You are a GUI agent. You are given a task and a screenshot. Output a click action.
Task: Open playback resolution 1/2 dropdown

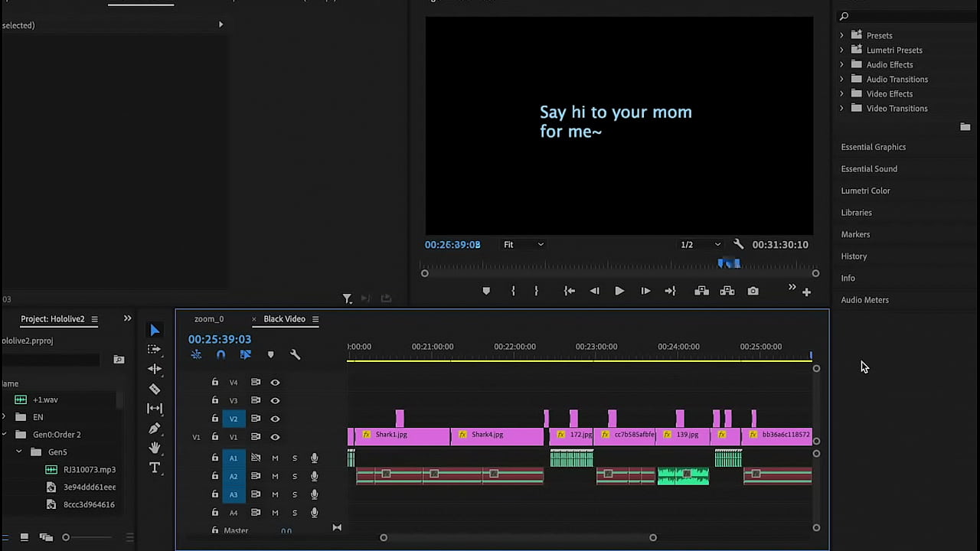click(x=701, y=245)
